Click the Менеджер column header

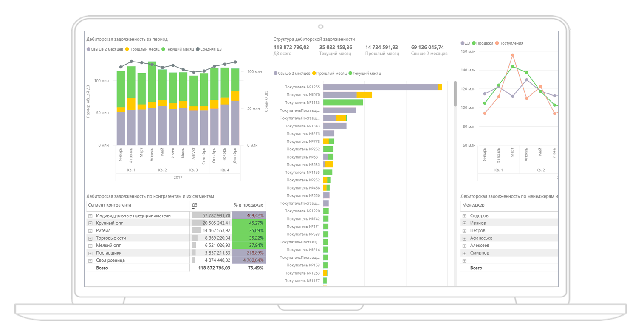tap(473, 205)
